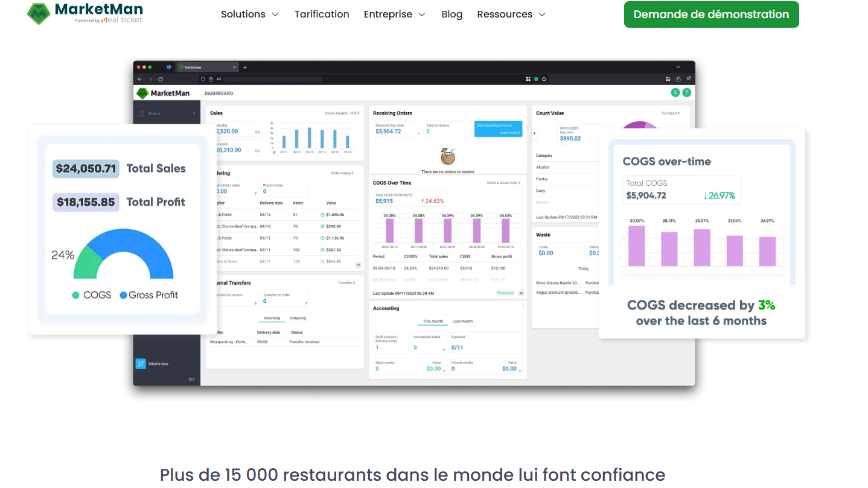Open the Full report link in Count Value
This screenshot has height=488, width=868.
pos(670,113)
